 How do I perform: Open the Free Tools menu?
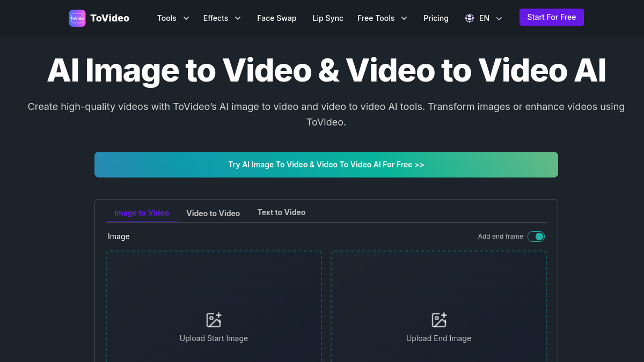[376, 18]
